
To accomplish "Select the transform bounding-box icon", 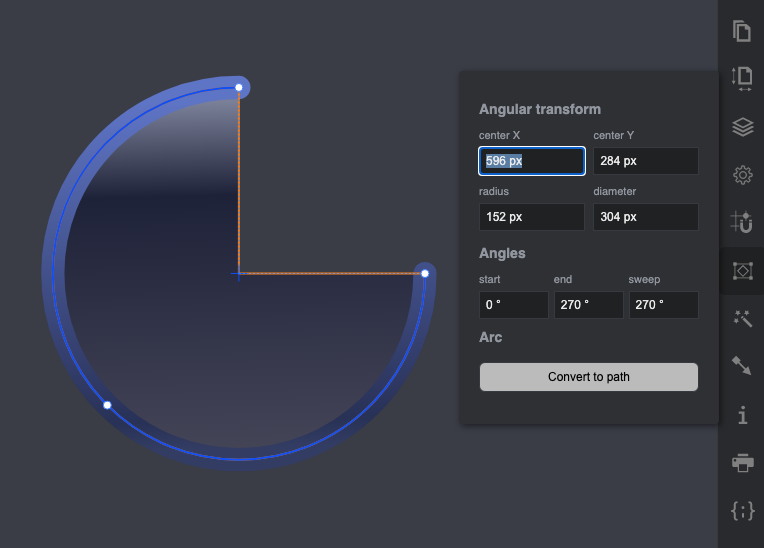I will [x=742, y=270].
